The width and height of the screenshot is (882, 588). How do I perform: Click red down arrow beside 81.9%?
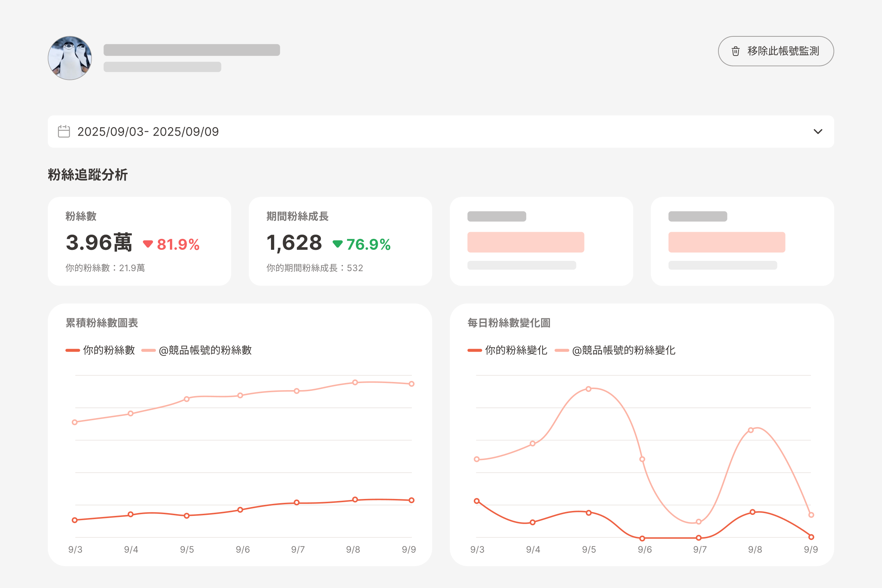click(x=148, y=244)
